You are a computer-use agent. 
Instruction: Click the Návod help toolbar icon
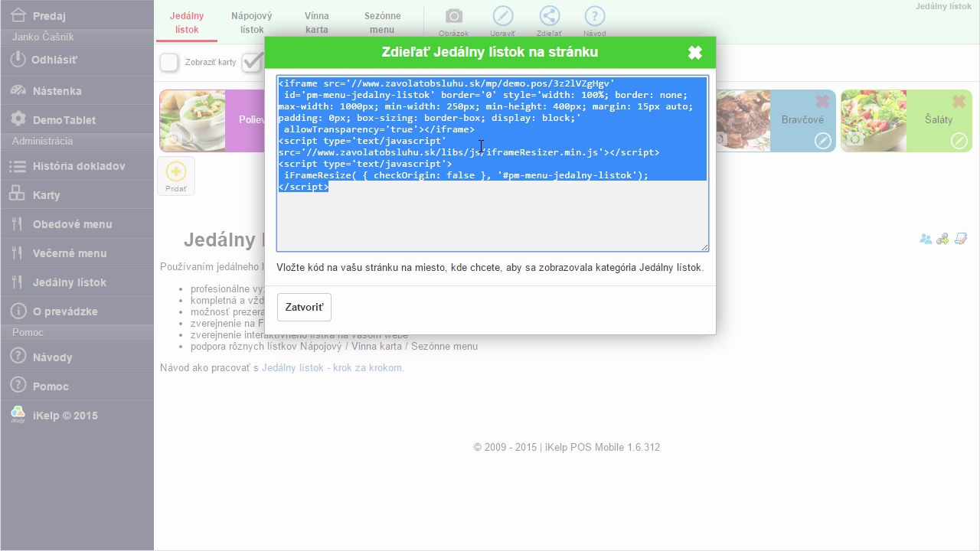click(x=595, y=16)
